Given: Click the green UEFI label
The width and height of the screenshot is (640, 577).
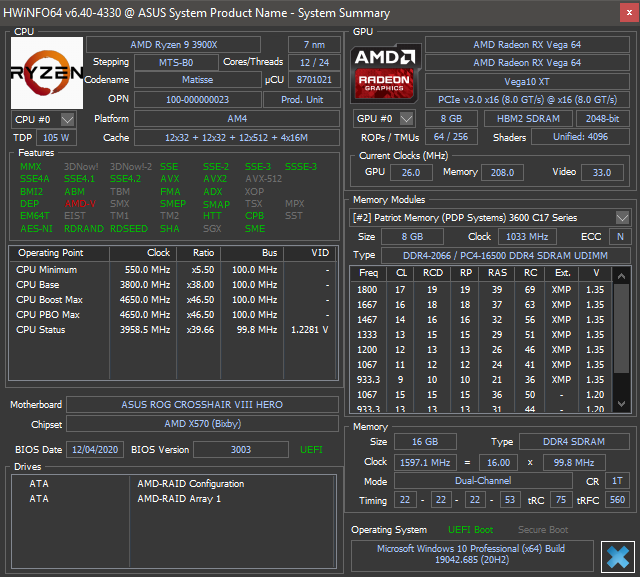Looking at the screenshot, I should pyautogui.click(x=311, y=450).
